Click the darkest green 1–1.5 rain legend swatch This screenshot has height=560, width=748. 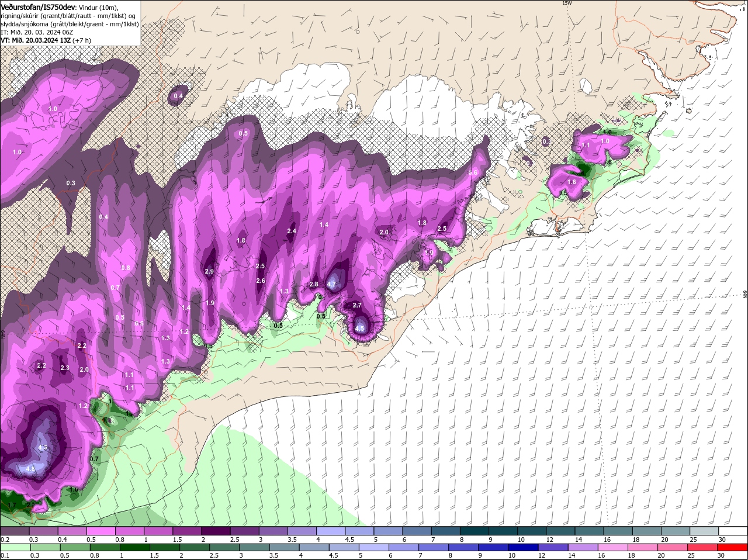136,547
